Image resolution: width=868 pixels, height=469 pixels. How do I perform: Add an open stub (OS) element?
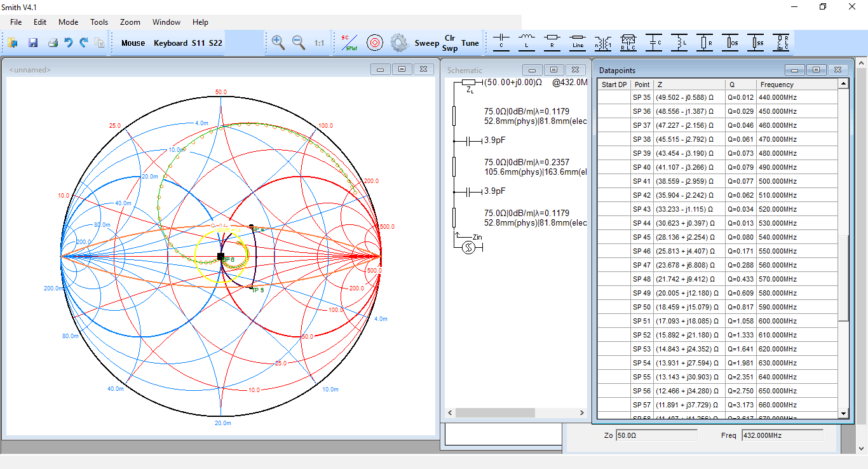pos(730,43)
